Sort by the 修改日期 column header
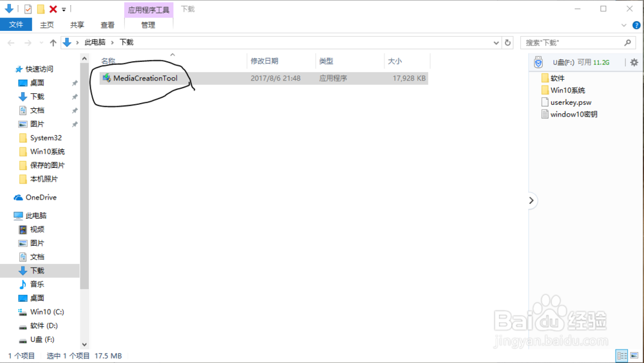The image size is (644, 363). (265, 61)
